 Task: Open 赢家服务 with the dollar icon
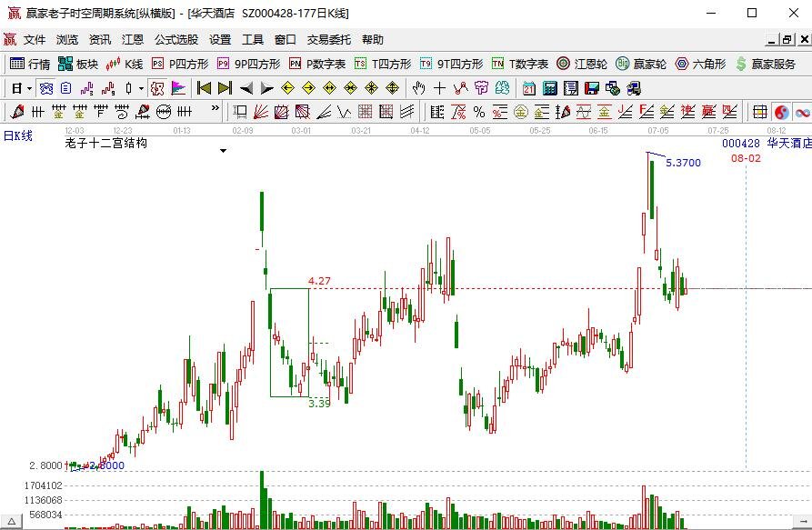[766, 64]
